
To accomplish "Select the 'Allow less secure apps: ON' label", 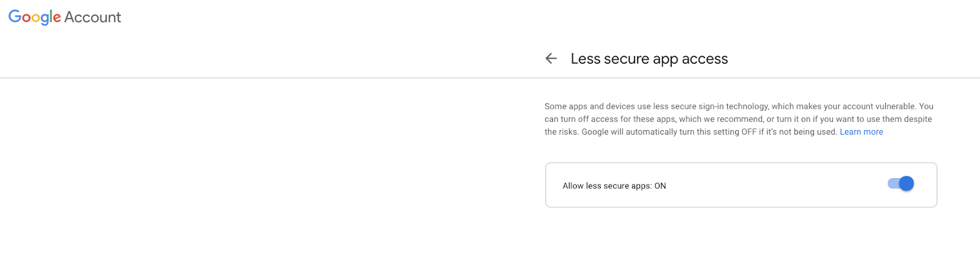I will [614, 186].
